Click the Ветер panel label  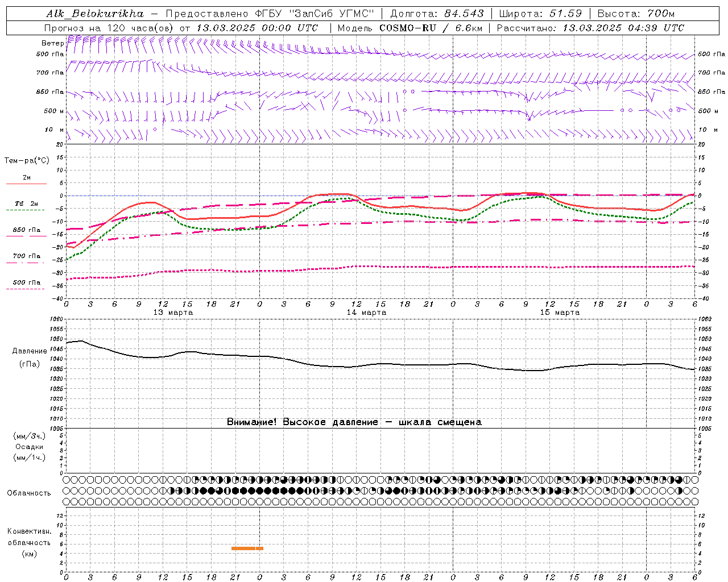[x=52, y=43]
